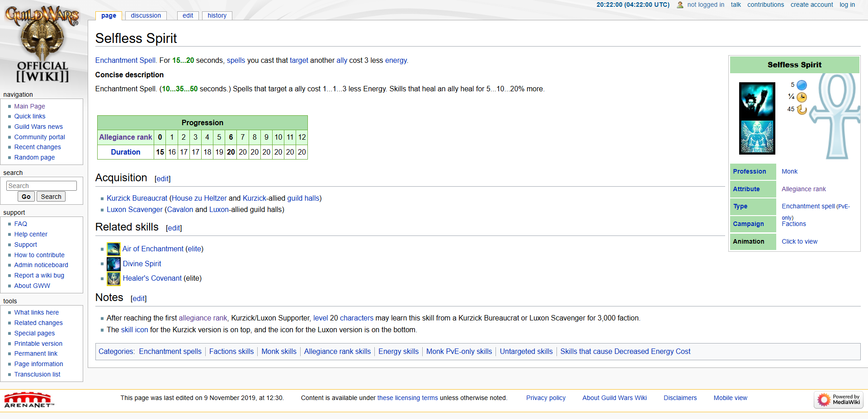868x419 pixels.
Task: Open the edit tab
Action: [x=188, y=15]
